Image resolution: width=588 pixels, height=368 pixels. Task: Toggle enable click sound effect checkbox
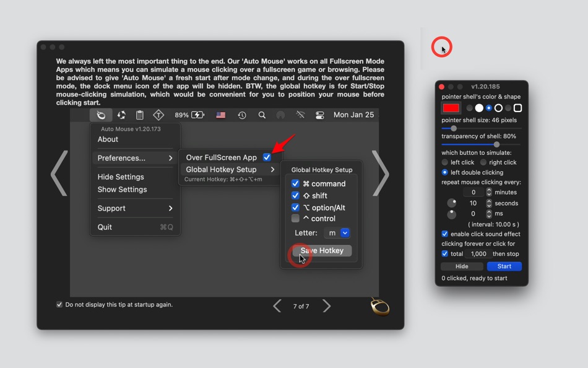[x=445, y=234]
